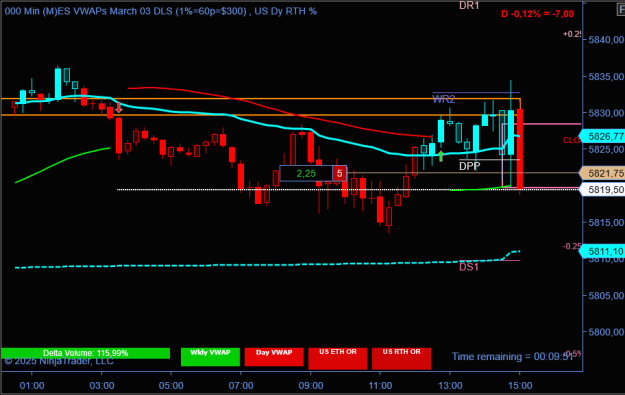625x395 pixels.
Task: Click the 03:00 time axis label
Action: 102,386
